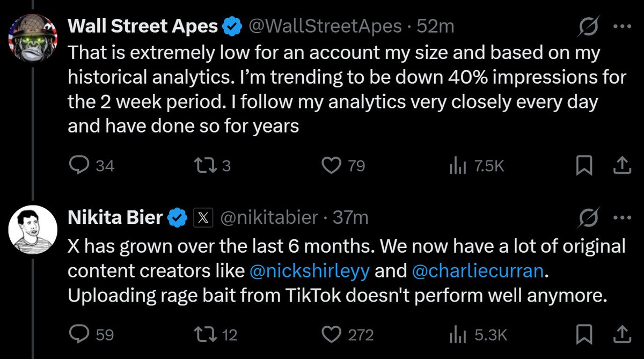Open the @nickshirleyy mention link

[311, 271]
